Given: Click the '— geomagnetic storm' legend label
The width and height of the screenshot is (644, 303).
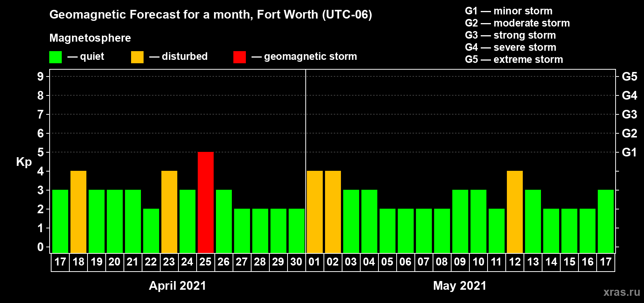Looking at the screenshot, I should pyautogui.click(x=304, y=57).
